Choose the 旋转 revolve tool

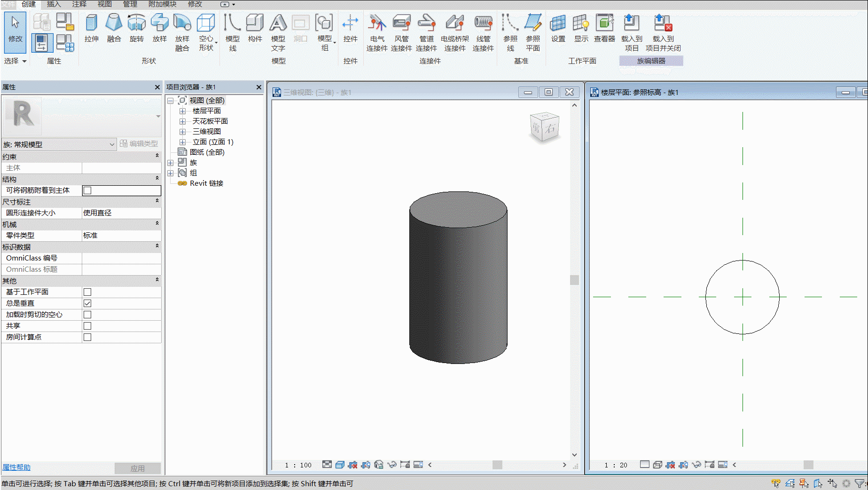coord(137,28)
